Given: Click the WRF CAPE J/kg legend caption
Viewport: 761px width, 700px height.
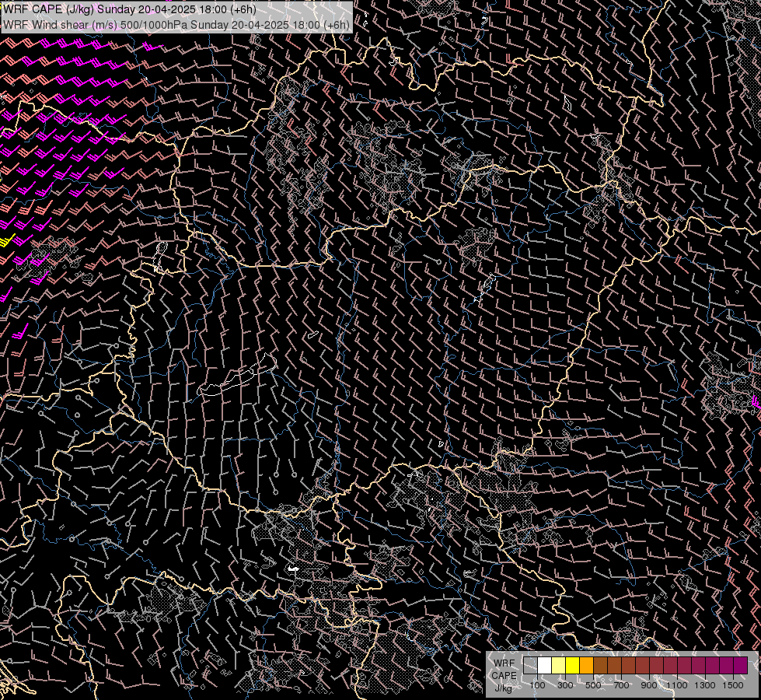Looking at the screenshot, I should 504,675.
